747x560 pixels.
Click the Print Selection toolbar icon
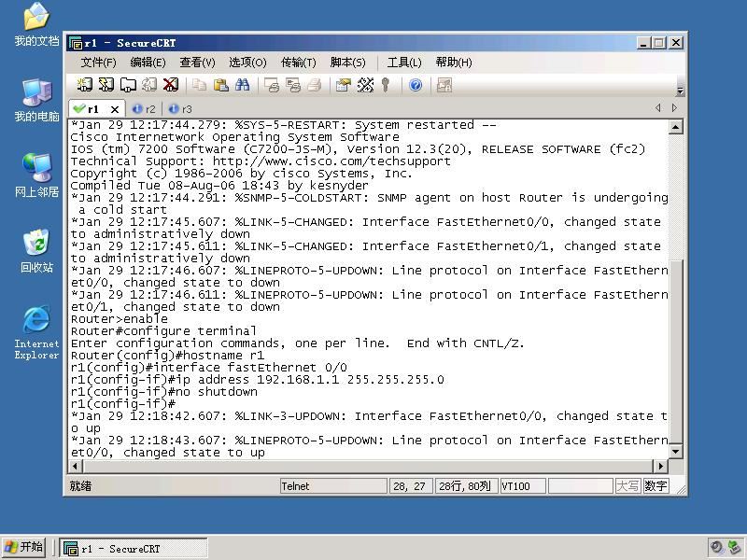click(293, 85)
